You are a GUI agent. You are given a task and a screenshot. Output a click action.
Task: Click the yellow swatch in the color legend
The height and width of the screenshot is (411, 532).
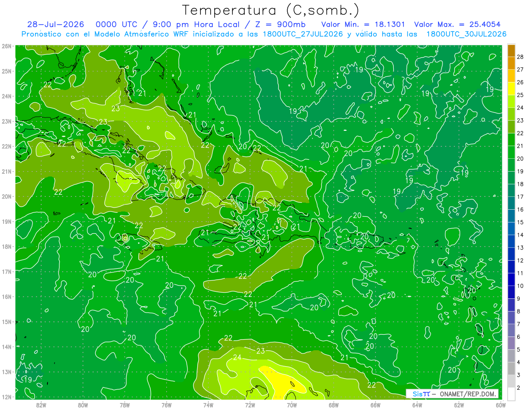click(x=511, y=89)
